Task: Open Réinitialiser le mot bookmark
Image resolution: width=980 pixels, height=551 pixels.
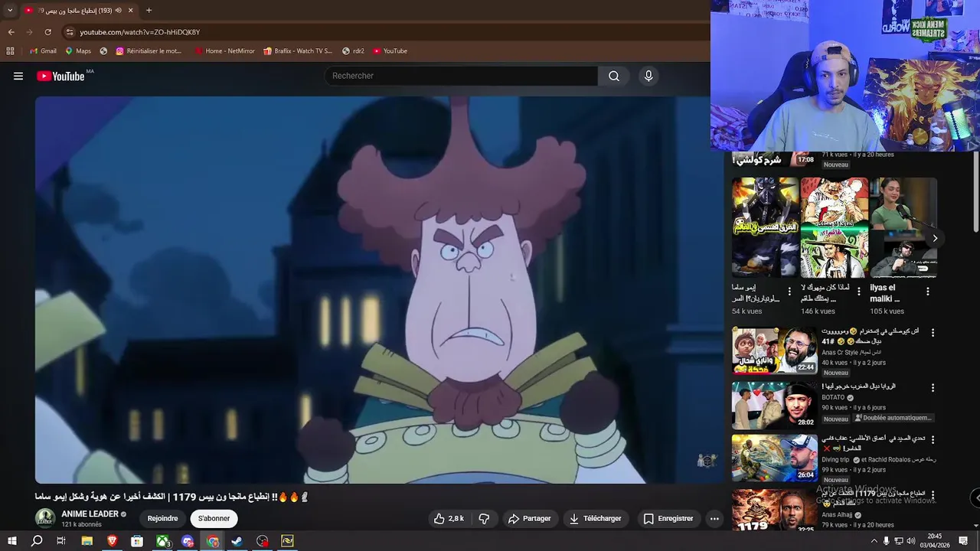Action: click(149, 51)
